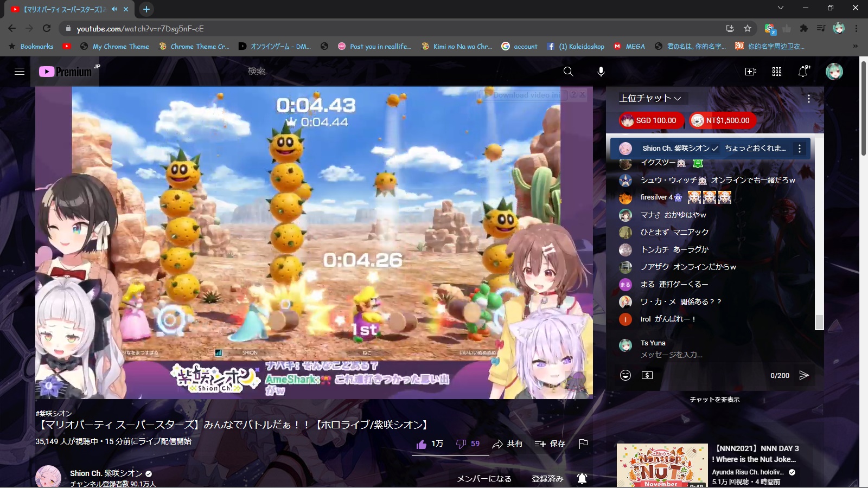Report the video with flag icon
The height and width of the screenshot is (488, 868).
(x=583, y=444)
